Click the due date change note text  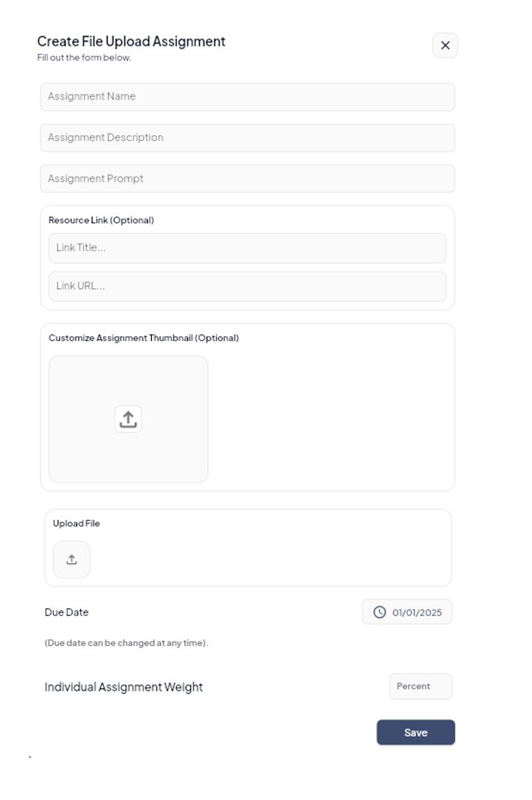coord(126,643)
